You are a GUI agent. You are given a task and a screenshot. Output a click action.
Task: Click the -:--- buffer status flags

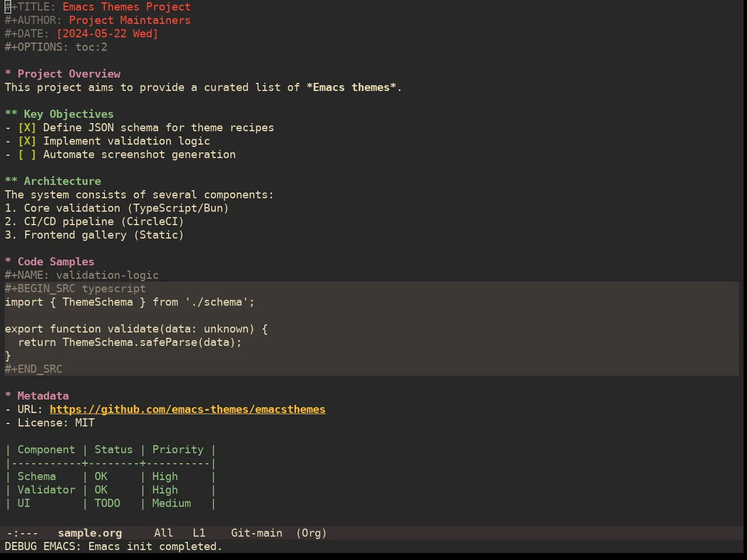point(22,533)
